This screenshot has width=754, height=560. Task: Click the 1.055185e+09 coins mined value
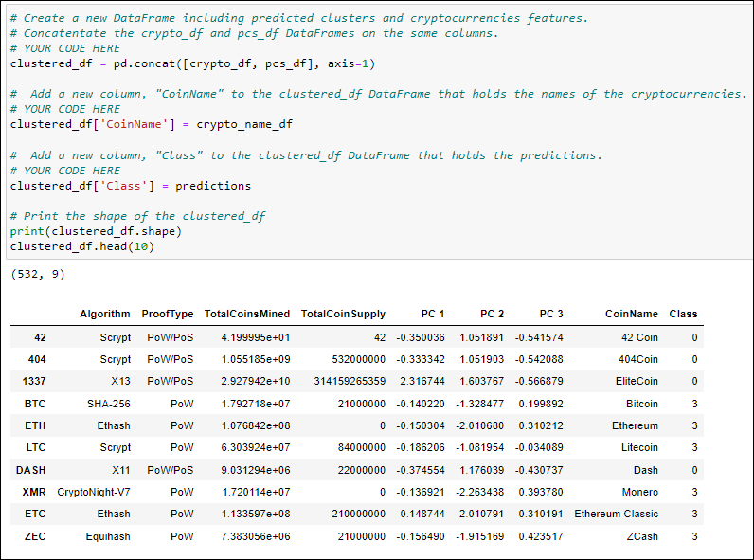tap(256, 359)
